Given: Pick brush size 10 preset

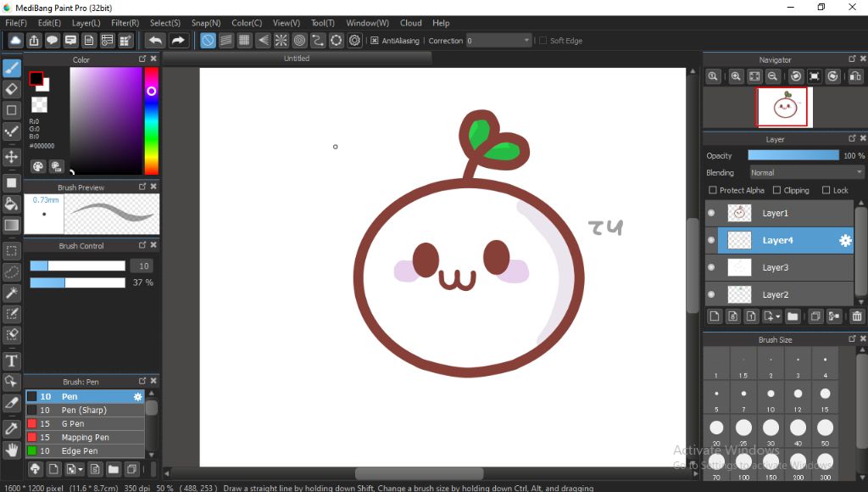Looking at the screenshot, I should coord(771,397).
